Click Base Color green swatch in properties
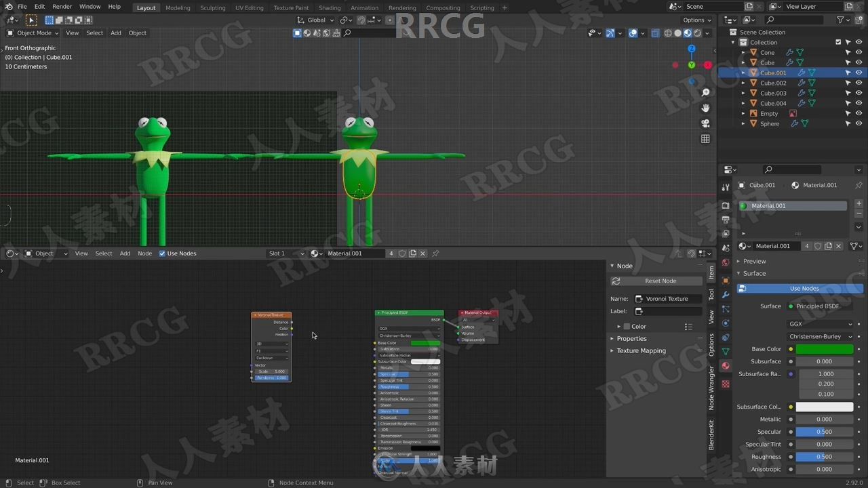 coord(825,349)
